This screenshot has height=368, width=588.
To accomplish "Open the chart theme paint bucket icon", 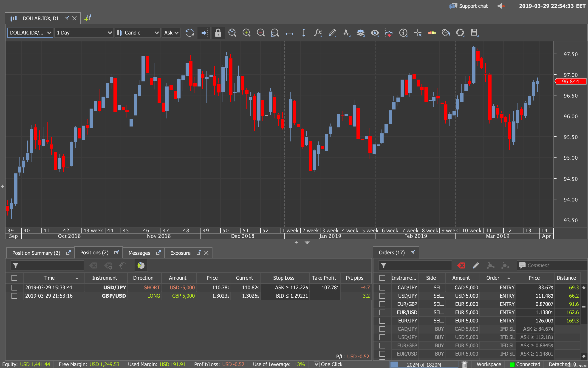I will pos(446,33).
